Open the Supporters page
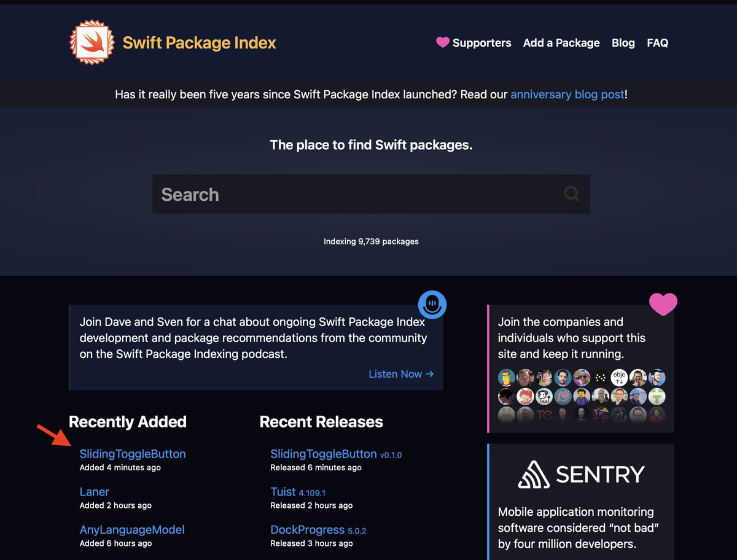 (482, 42)
